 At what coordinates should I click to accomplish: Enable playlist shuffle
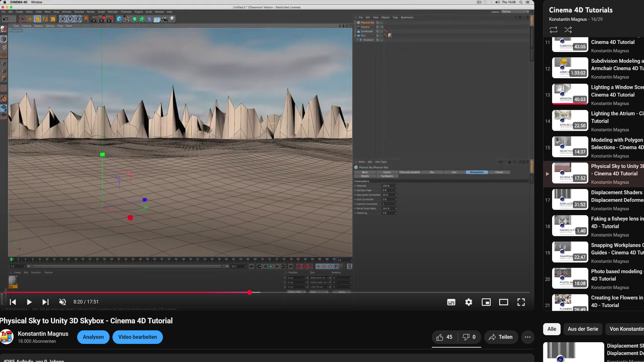click(568, 30)
